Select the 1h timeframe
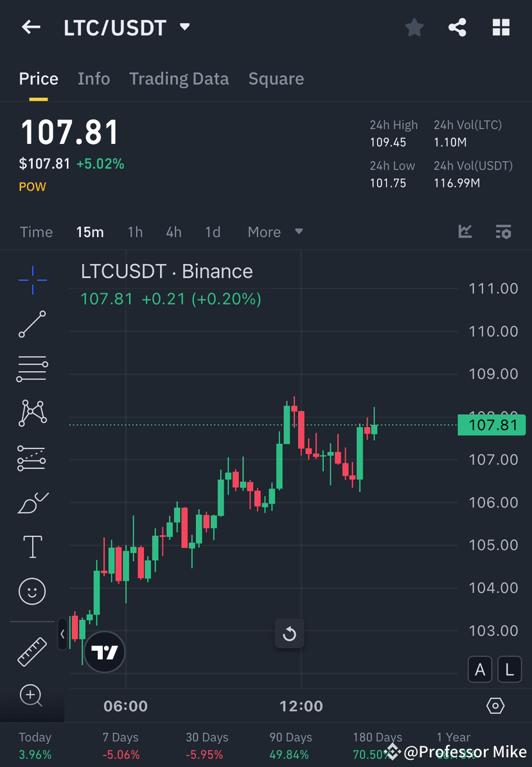Image resolution: width=532 pixels, height=767 pixels. (x=135, y=232)
